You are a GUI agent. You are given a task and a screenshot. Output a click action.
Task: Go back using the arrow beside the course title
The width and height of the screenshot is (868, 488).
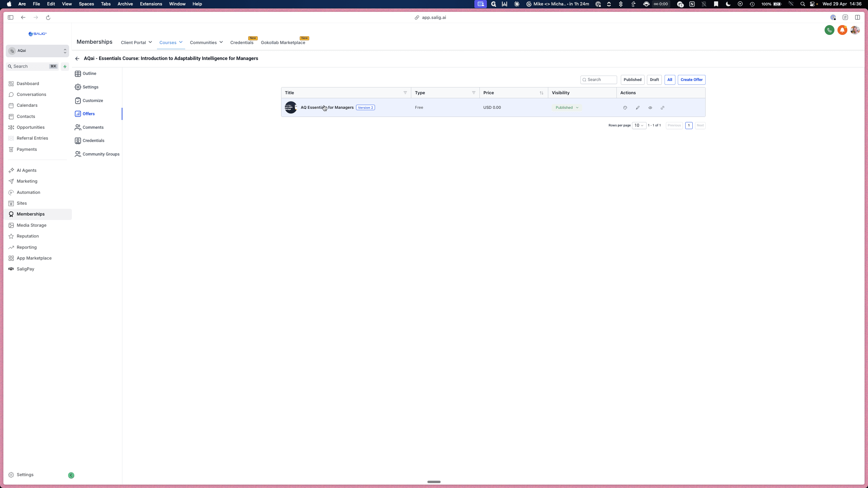(77, 59)
